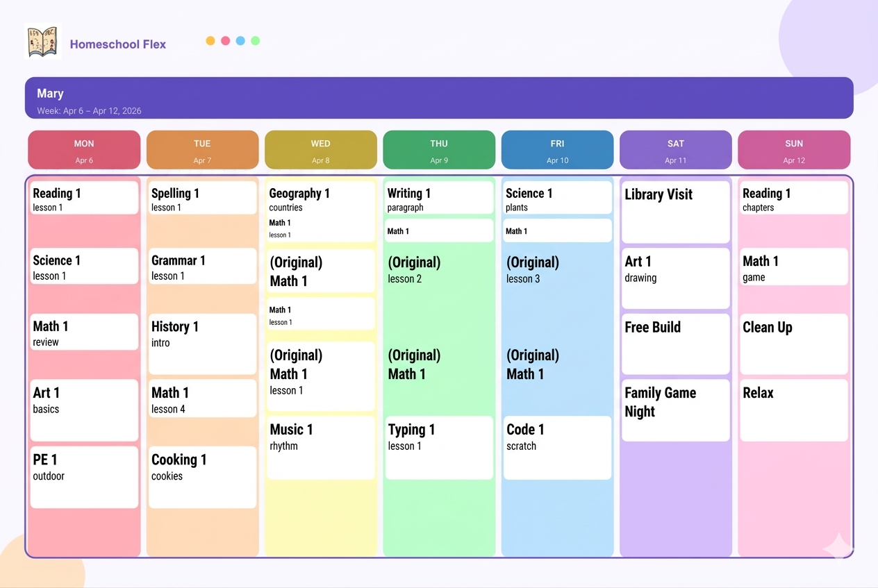Select the Typing 1 lesson card
This screenshot has height=588, width=878.
439,448
